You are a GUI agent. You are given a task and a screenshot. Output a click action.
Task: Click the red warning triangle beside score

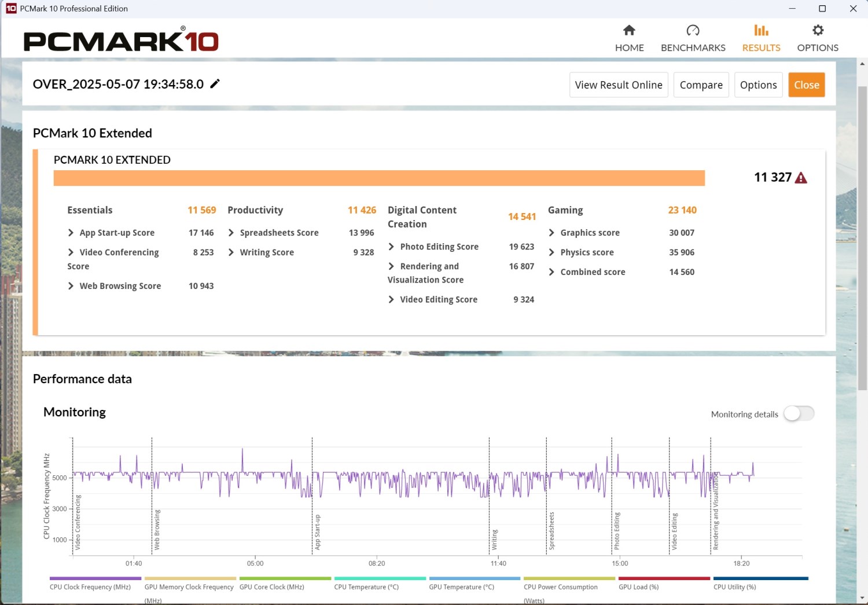tap(801, 178)
